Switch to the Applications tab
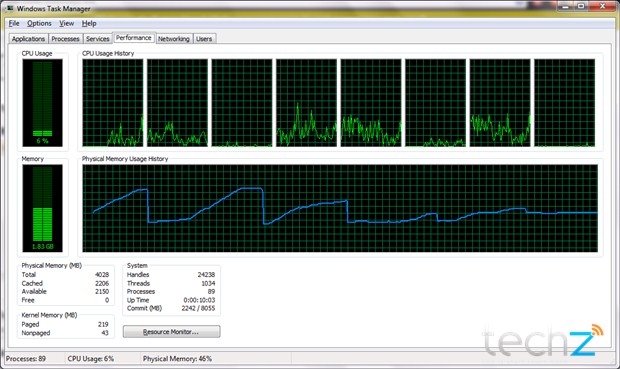This screenshot has width=620, height=369. pyautogui.click(x=28, y=39)
